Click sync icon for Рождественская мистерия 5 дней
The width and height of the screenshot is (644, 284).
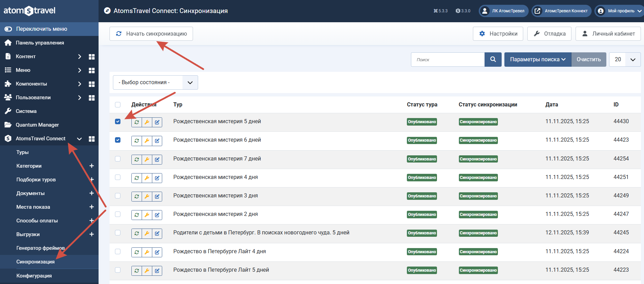[137, 122]
